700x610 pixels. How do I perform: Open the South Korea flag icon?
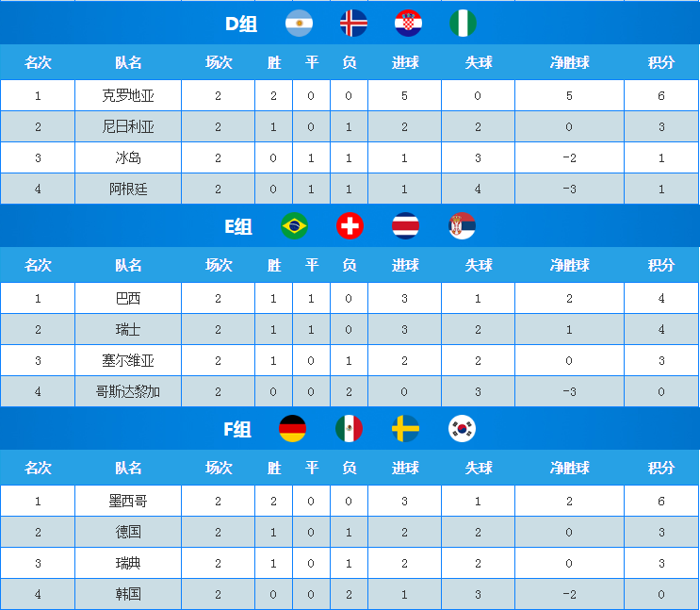click(462, 429)
